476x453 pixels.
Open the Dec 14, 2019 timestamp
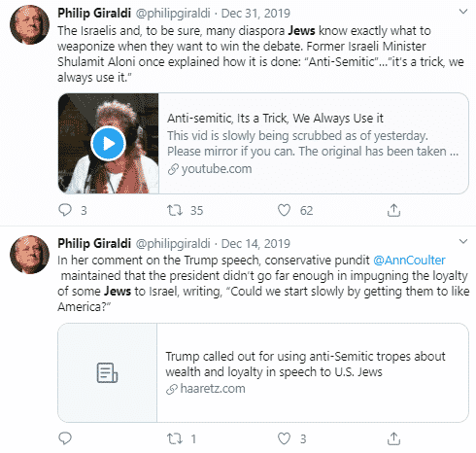[255, 243]
